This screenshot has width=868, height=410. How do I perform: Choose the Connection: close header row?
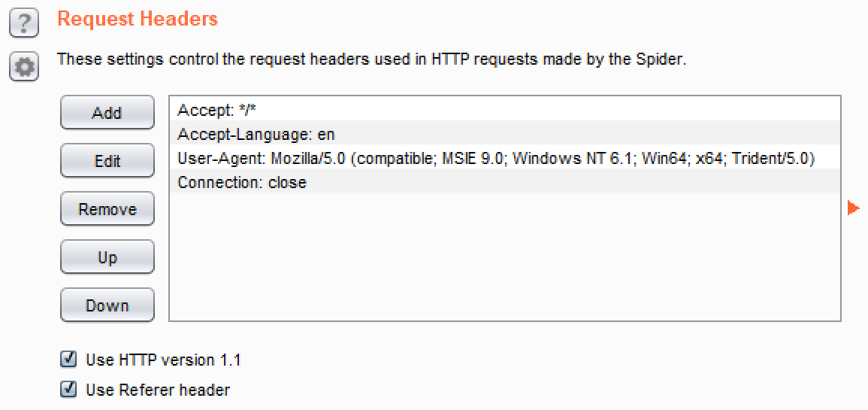click(x=504, y=183)
